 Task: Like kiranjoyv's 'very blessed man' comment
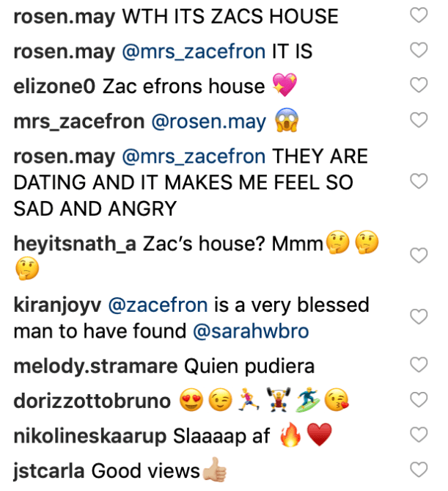tap(419, 317)
